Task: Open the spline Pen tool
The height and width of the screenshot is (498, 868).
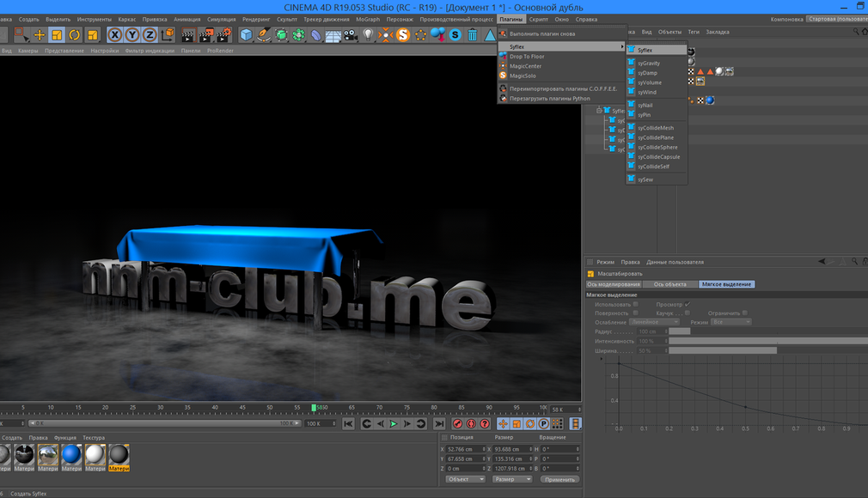Action: [264, 35]
